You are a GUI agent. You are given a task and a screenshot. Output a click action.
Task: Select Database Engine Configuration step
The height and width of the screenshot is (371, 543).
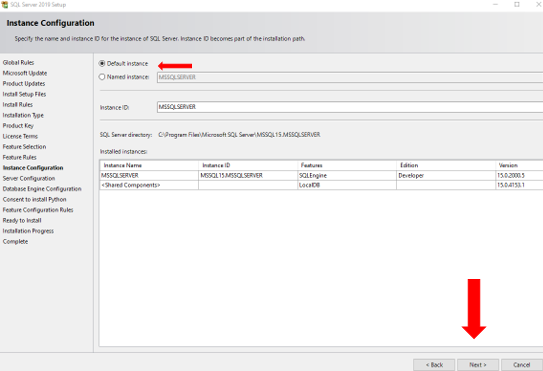[42, 189]
